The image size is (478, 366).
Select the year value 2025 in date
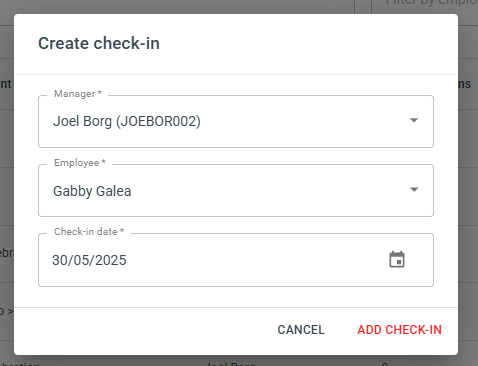(111, 260)
